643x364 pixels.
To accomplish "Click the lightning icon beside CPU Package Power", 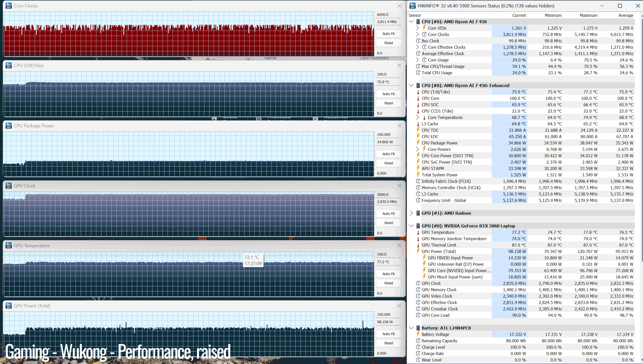I will point(418,143).
